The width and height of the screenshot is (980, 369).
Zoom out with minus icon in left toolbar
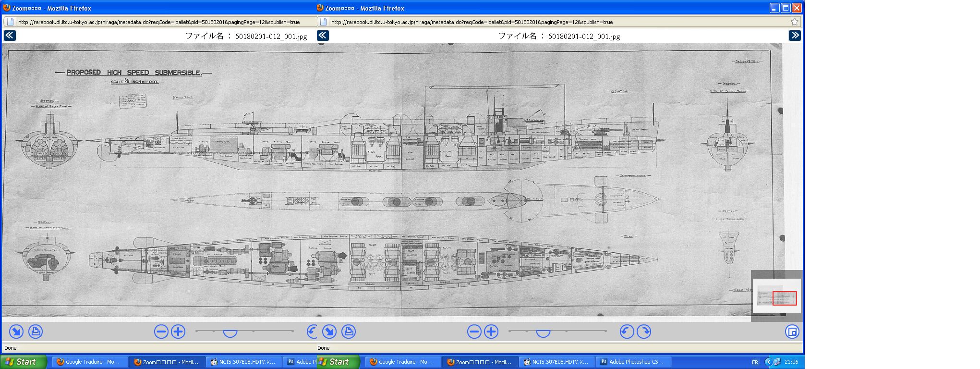[x=161, y=332]
